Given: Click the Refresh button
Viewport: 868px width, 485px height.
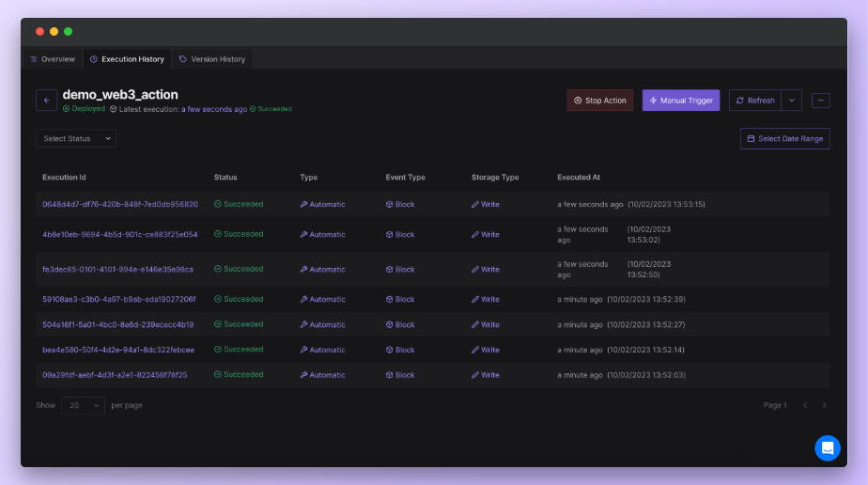Looking at the screenshot, I should (755, 101).
